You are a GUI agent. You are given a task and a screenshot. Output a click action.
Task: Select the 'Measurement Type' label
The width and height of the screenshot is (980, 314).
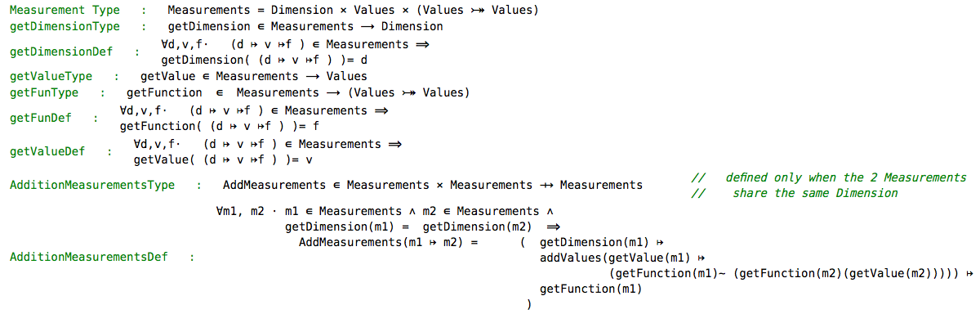tap(65, 11)
